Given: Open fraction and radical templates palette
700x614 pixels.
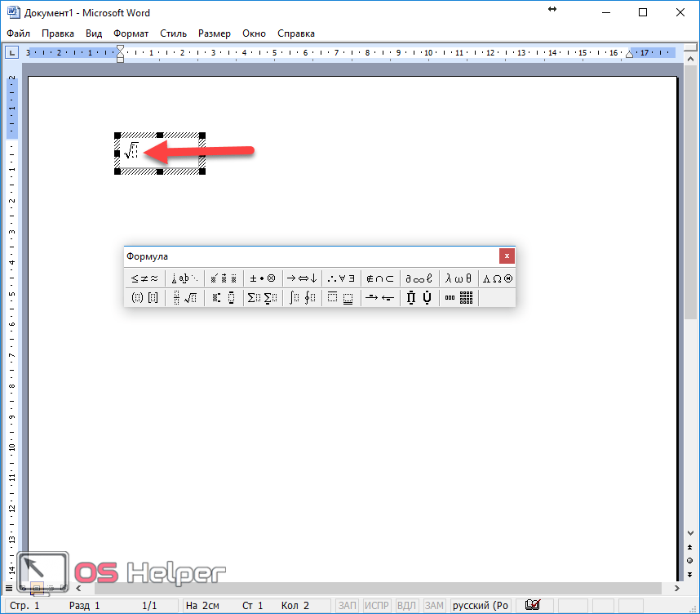Looking at the screenshot, I should 185,298.
